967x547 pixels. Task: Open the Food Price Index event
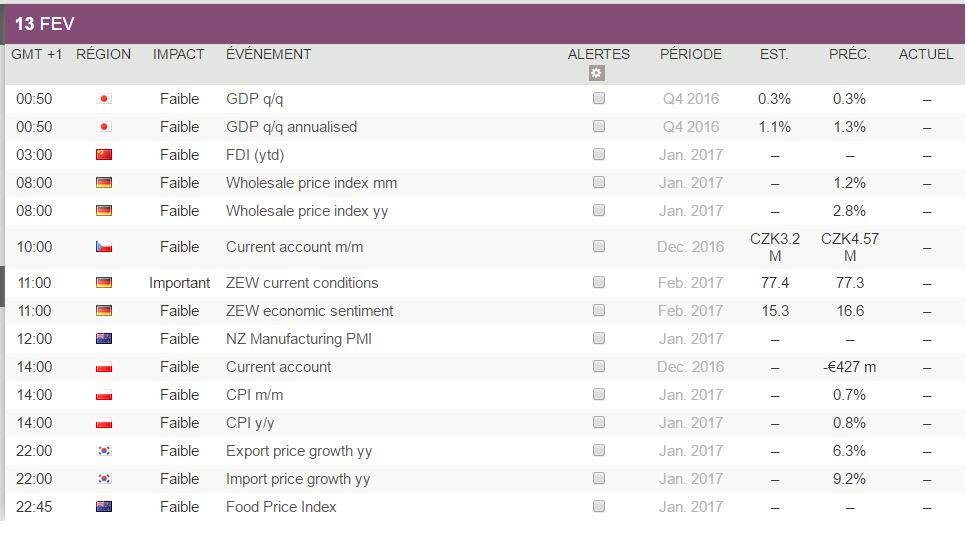281,507
